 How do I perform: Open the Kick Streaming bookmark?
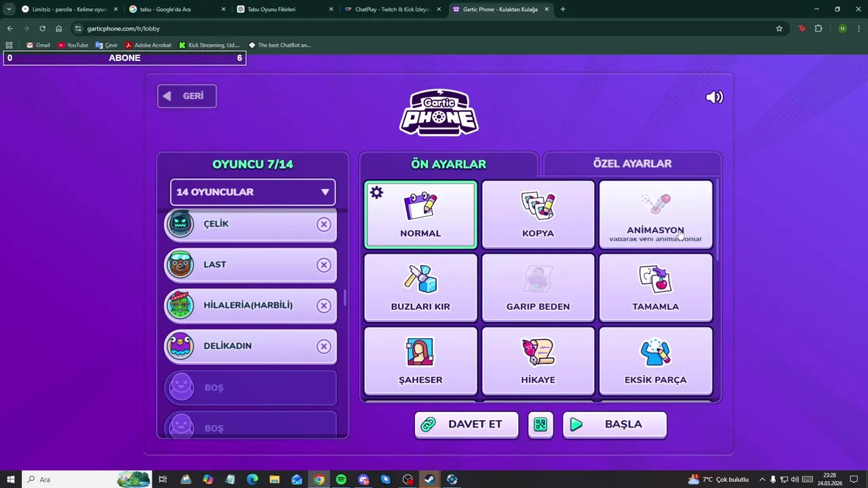click(209, 45)
